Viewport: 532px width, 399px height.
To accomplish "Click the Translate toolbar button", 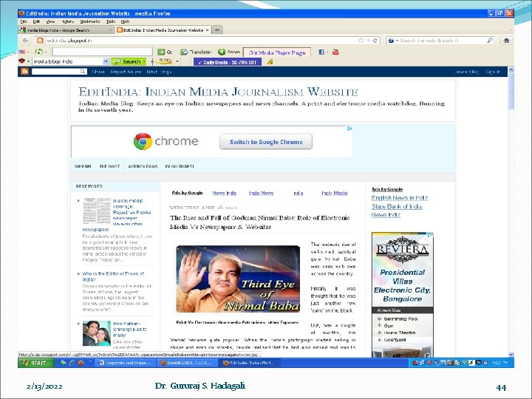I will pos(196,52).
